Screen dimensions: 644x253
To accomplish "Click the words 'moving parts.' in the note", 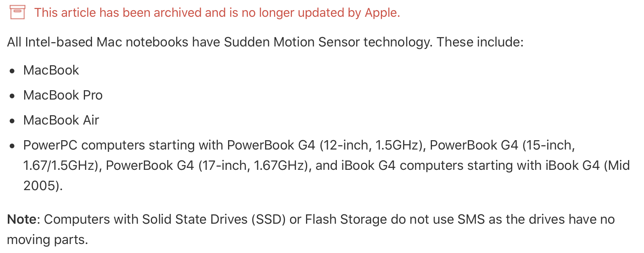I will [x=48, y=240].
